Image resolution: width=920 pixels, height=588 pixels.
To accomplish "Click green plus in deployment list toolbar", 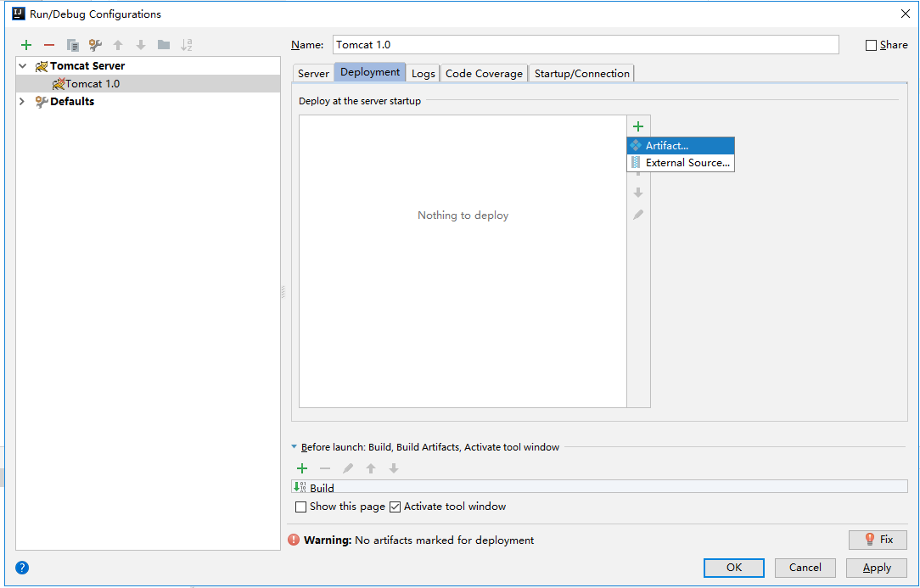I will (x=638, y=126).
